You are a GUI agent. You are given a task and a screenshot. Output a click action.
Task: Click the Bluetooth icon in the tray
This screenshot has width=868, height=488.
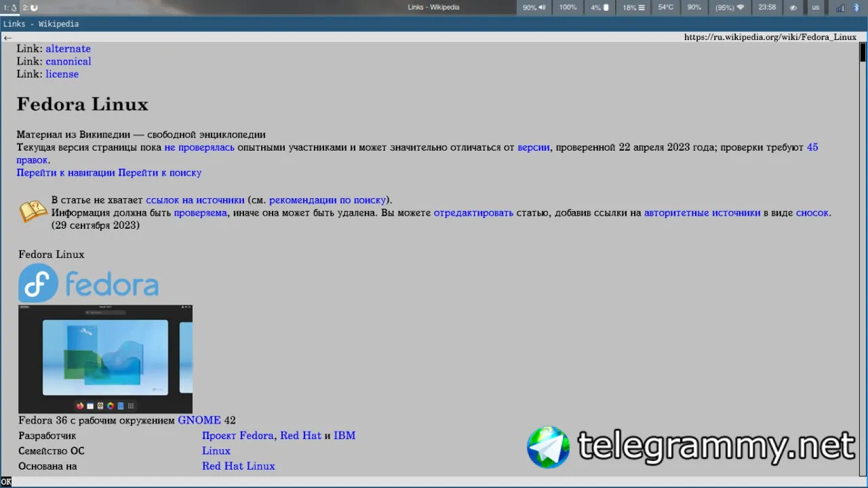point(857,7)
